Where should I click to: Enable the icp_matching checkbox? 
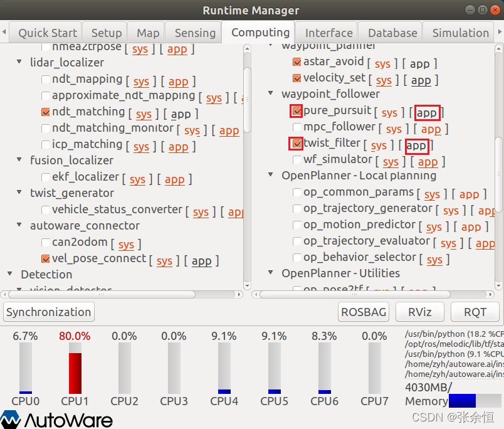[46, 145]
